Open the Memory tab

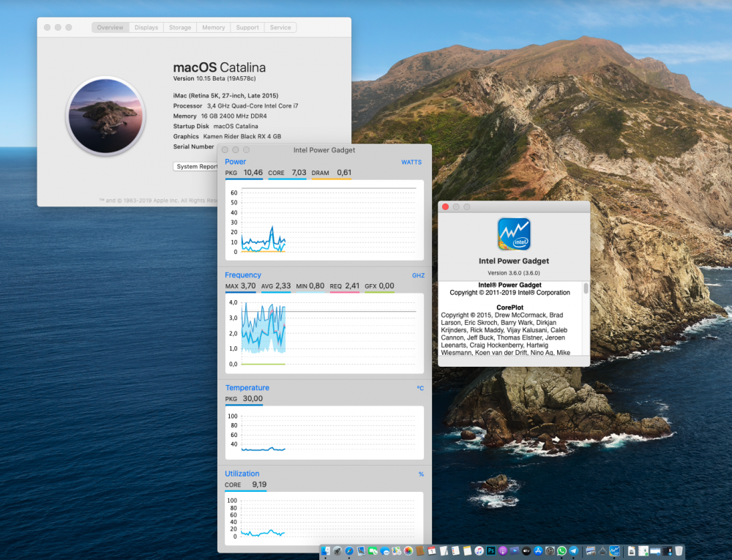213,28
